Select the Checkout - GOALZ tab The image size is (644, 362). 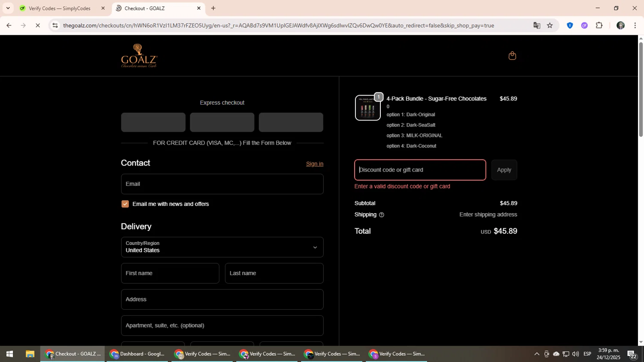158,8
